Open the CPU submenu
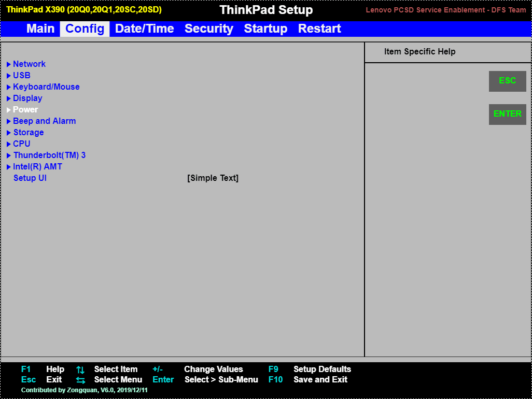 pyautogui.click(x=22, y=144)
